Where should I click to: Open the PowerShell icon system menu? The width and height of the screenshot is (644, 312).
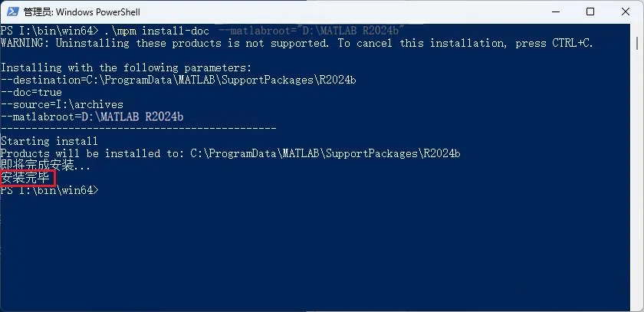click(x=12, y=12)
